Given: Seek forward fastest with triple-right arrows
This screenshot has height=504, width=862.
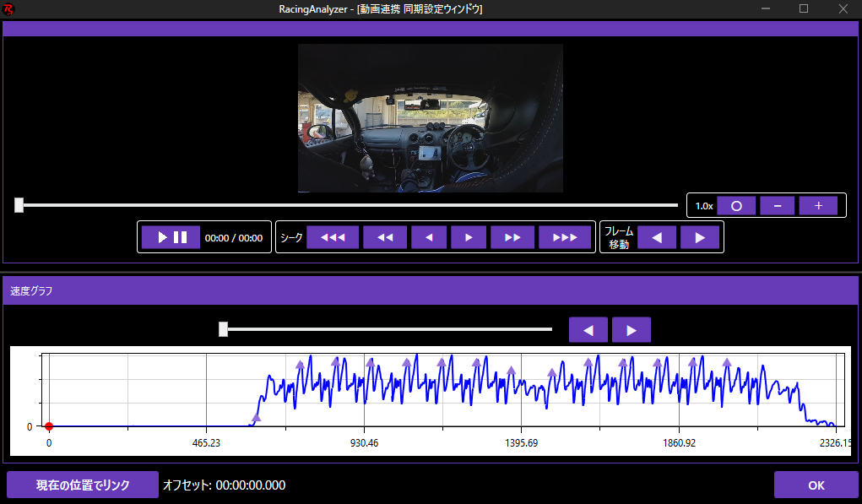Looking at the screenshot, I should 565,237.
